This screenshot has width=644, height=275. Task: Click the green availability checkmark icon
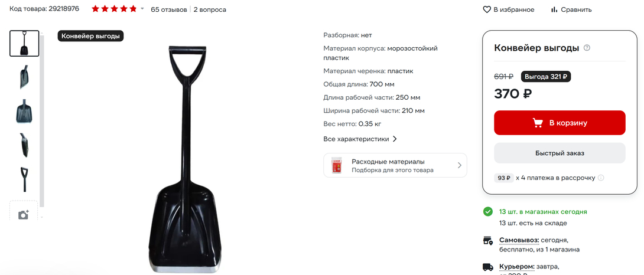[x=487, y=212]
